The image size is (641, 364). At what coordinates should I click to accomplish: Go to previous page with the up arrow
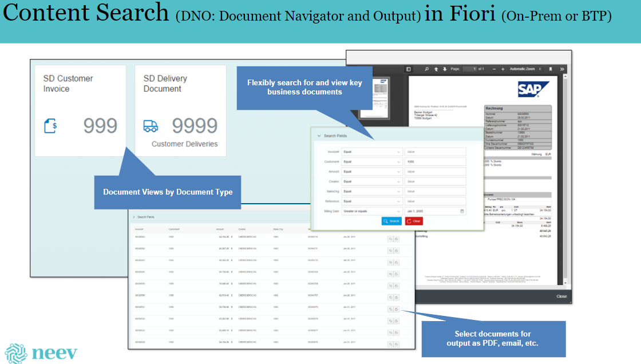tap(436, 69)
